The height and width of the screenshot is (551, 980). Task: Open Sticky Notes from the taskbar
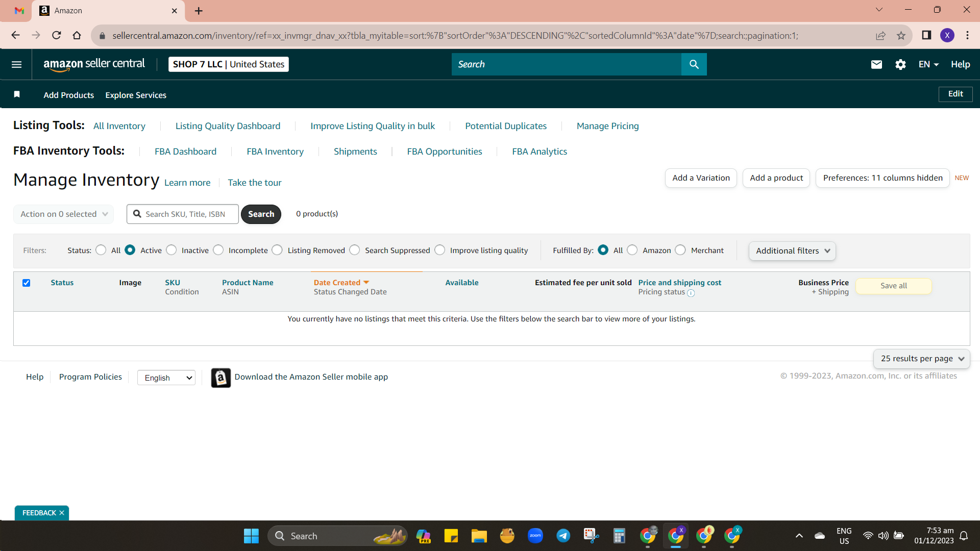coord(451,536)
